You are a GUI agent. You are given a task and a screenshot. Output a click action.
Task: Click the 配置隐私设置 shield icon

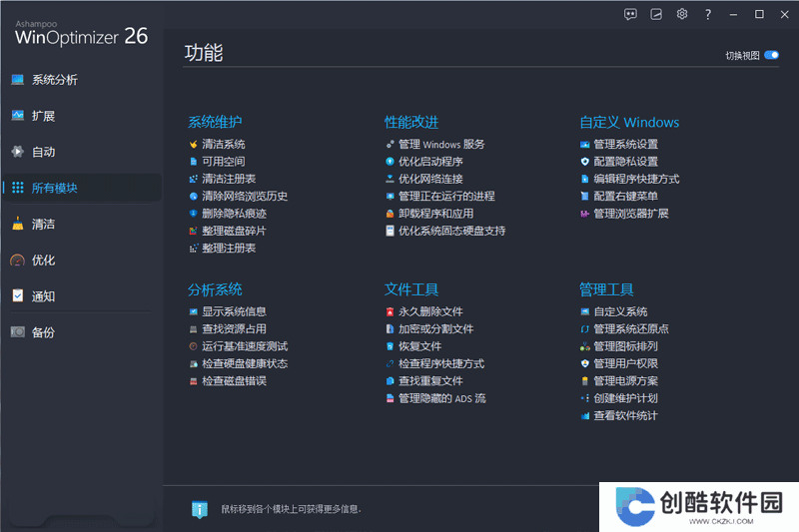click(x=585, y=162)
